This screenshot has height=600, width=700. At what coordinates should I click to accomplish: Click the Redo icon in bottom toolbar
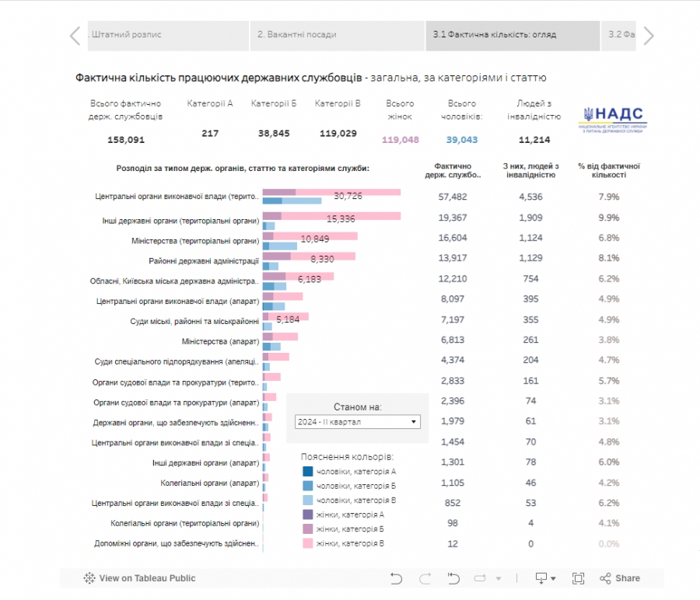425,578
